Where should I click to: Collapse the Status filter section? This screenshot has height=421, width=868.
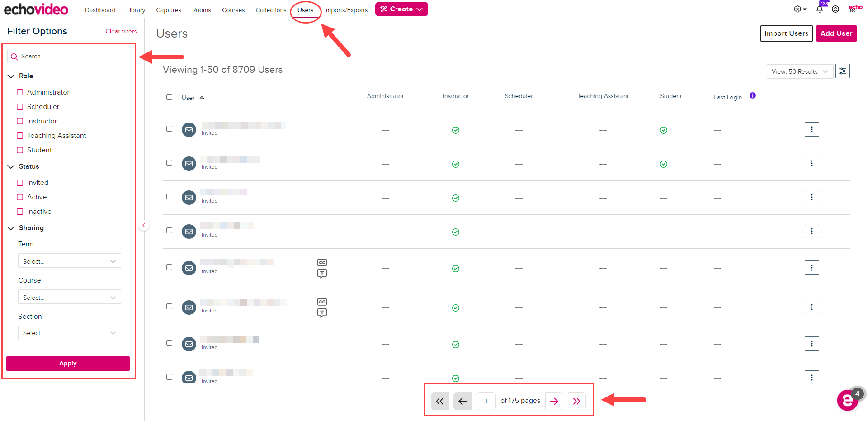(11, 166)
